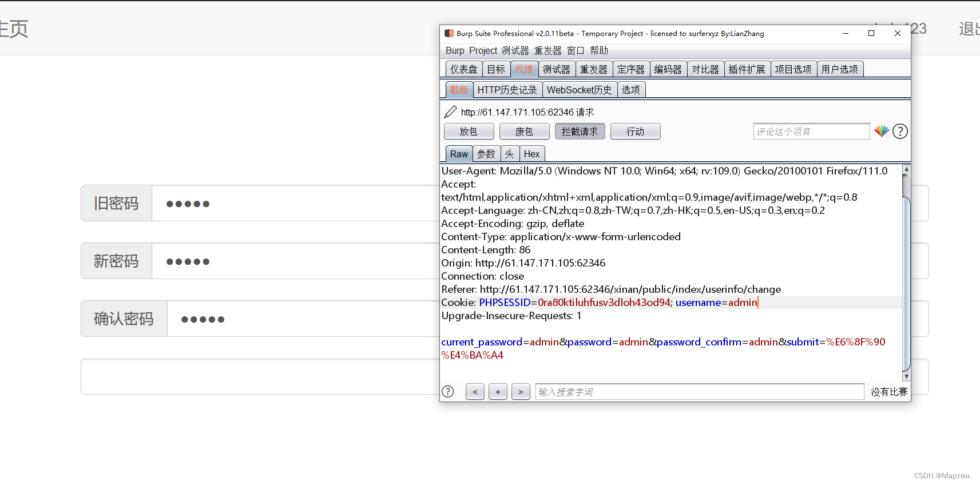Open the Project menu
Image resolution: width=980 pixels, height=485 pixels.
coord(483,50)
